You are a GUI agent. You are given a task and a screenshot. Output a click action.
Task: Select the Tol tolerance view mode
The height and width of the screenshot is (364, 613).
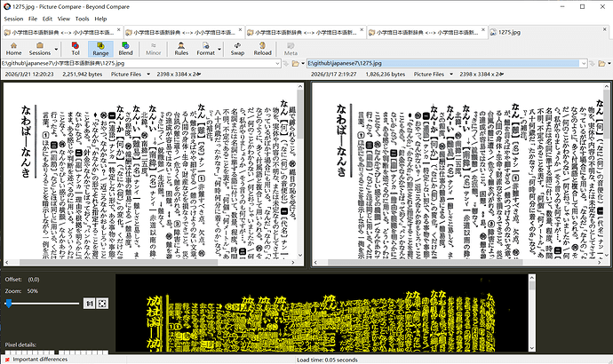pyautogui.click(x=76, y=49)
